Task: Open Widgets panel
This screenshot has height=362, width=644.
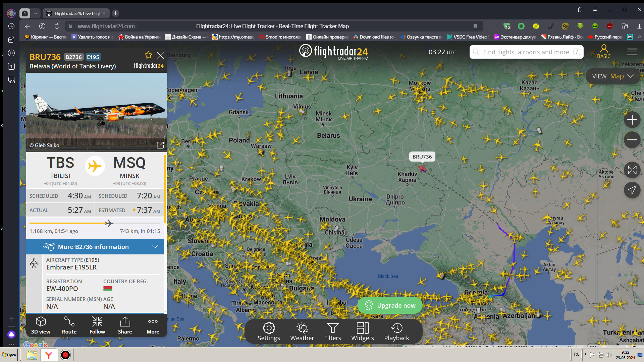Action: point(362,331)
